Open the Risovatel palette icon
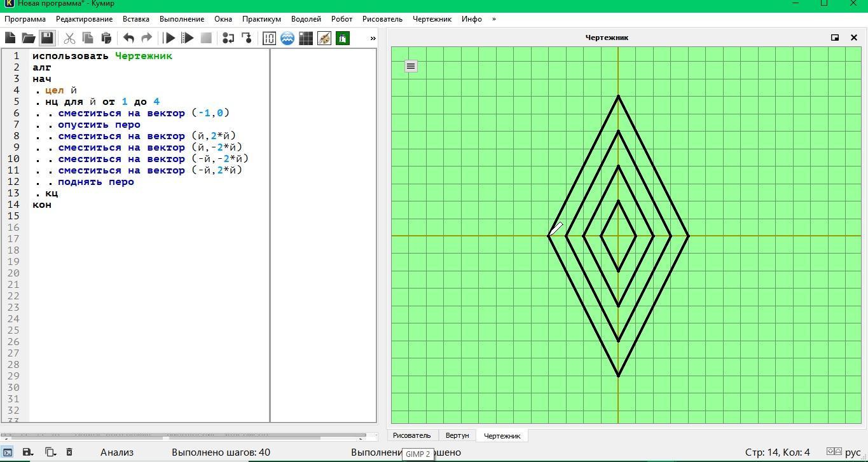The image size is (868, 462). click(324, 38)
